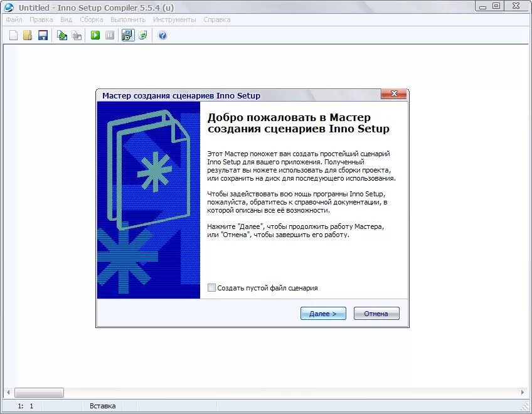This screenshot has height=414, width=532.
Task: Open the Правка menu
Action: [x=41, y=19]
